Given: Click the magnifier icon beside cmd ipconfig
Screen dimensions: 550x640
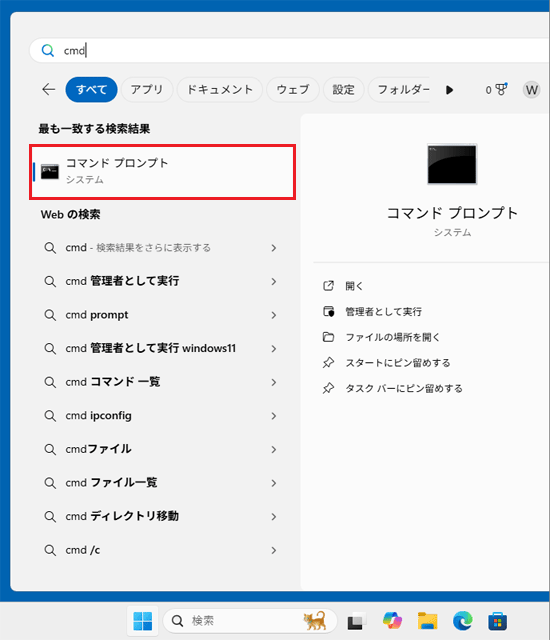Looking at the screenshot, I should (50, 416).
